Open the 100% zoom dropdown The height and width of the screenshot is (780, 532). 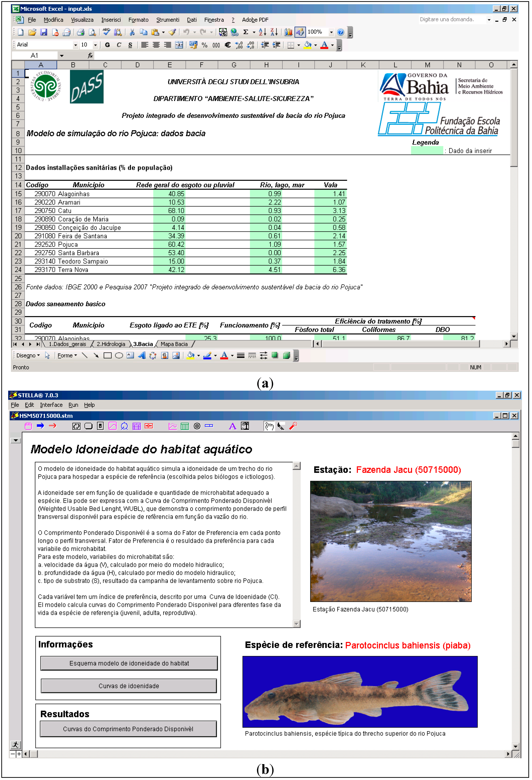[x=331, y=32]
